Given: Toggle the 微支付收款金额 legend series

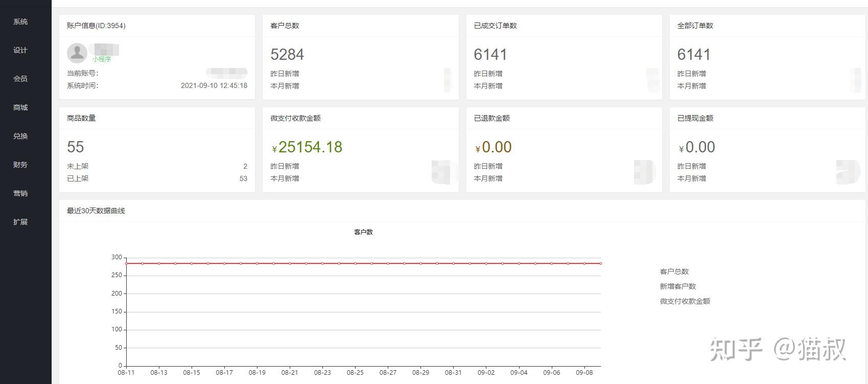Looking at the screenshot, I should pyautogui.click(x=685, y=301).
